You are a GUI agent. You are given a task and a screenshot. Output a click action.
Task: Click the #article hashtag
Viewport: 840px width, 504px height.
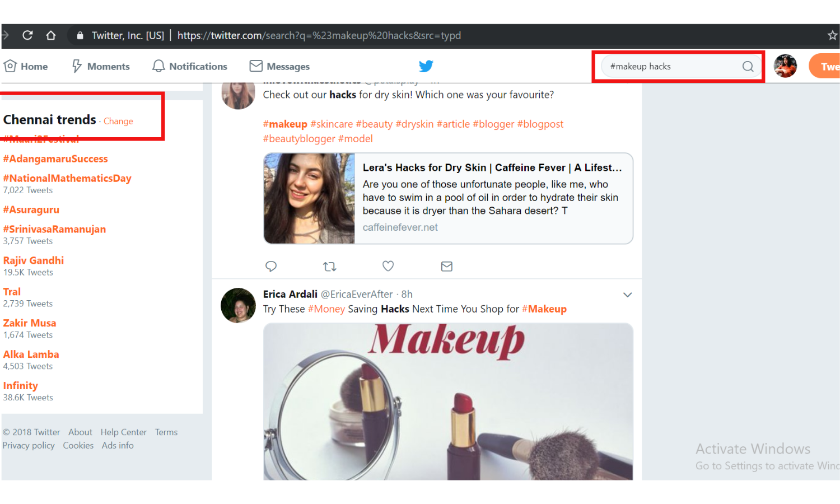453,124
